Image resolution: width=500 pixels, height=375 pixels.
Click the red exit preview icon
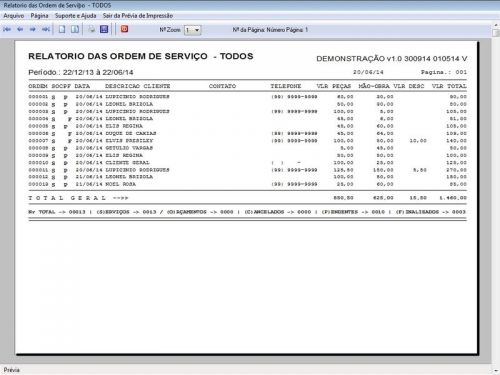(124, 29)
